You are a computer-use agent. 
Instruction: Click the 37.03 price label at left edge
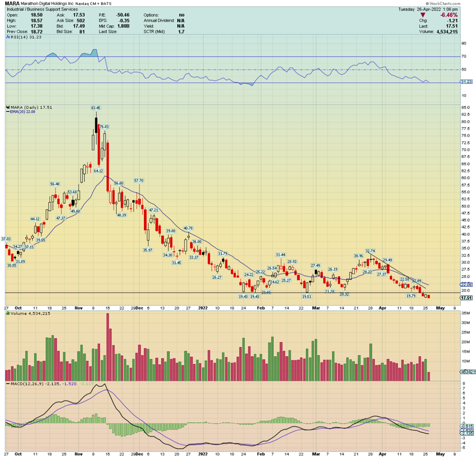(6, 239)
